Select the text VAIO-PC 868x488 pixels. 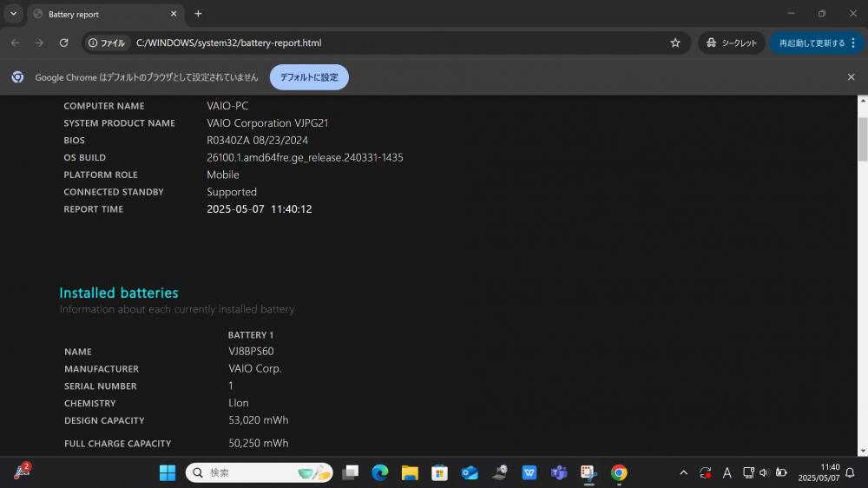pos(227,106)
